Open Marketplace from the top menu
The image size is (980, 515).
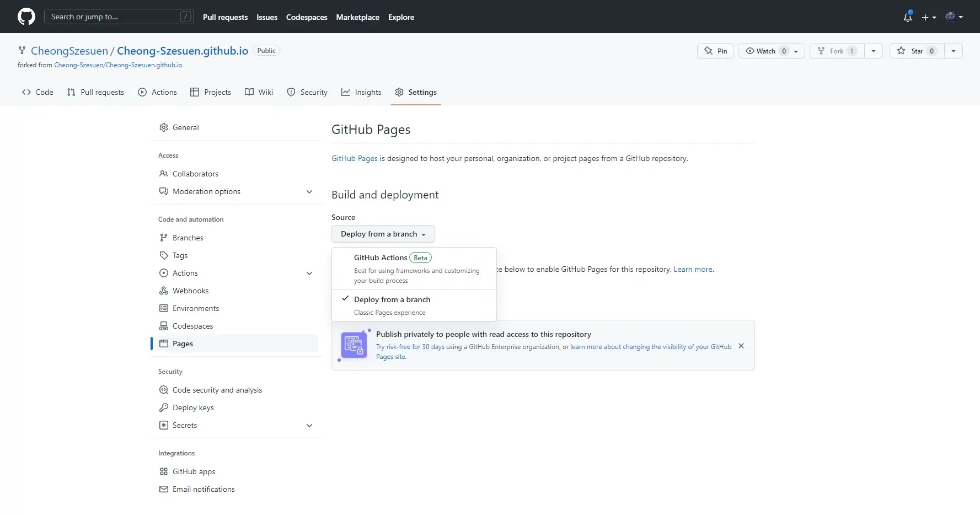click(357, 17)
